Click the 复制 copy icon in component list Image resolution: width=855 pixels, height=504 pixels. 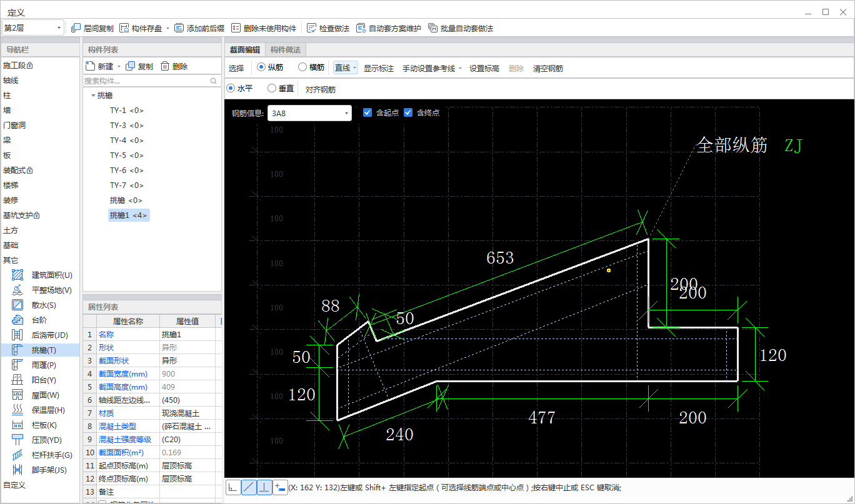[130, 66]
